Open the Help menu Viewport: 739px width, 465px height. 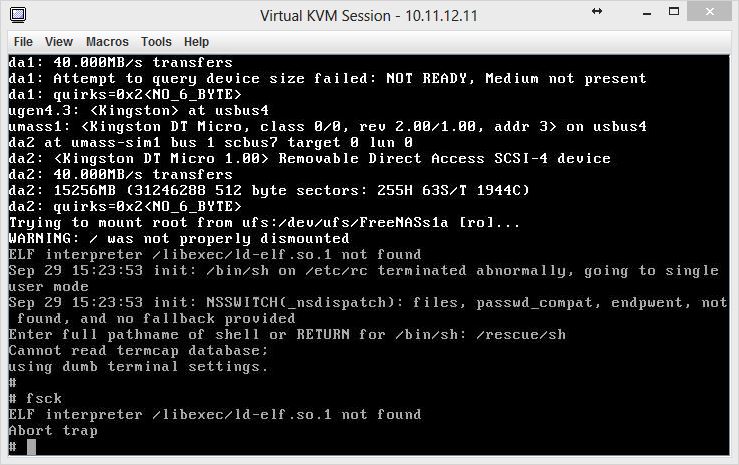click(x=197, y=41)
